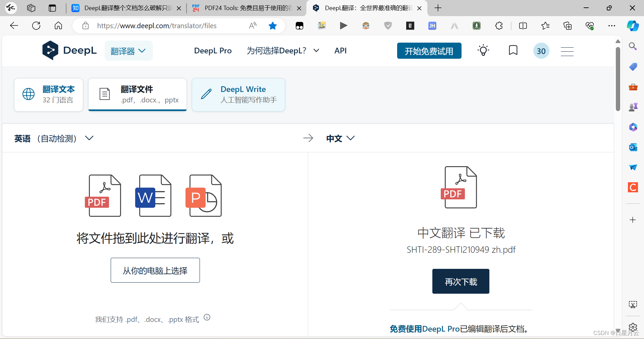This screenshot has height=339, width=644.
Task: View site information lock icon
Action: [x=86, y=26]
